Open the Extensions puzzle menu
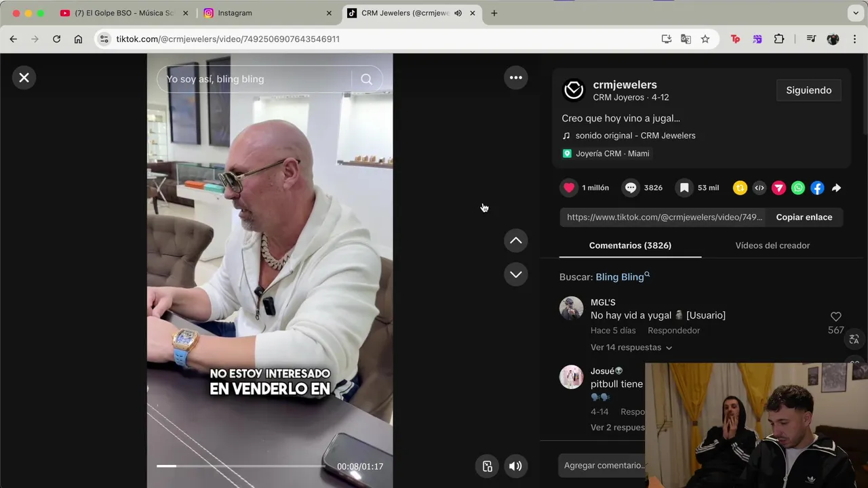This screenshot has width=868, height=488. pos(779,39)
